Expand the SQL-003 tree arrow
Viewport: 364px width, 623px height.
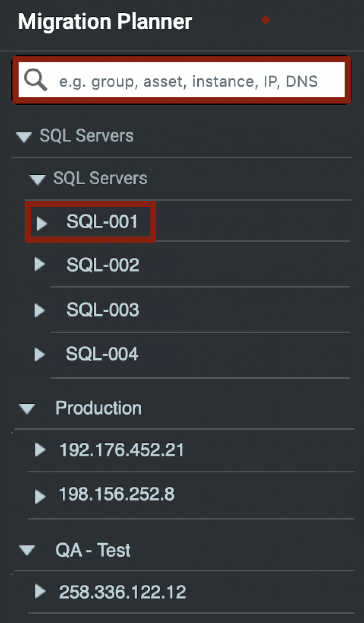[40, 310]
